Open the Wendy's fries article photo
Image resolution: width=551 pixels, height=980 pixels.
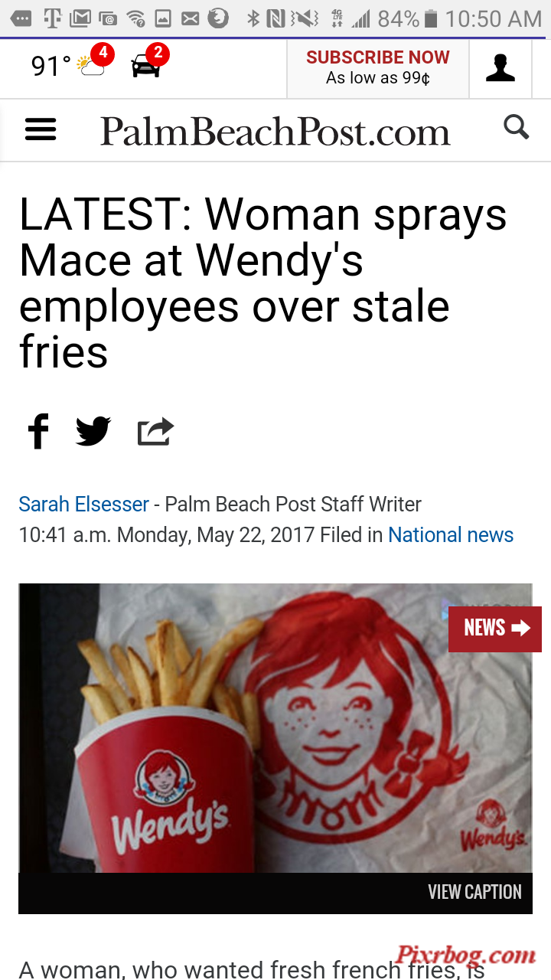275,728
